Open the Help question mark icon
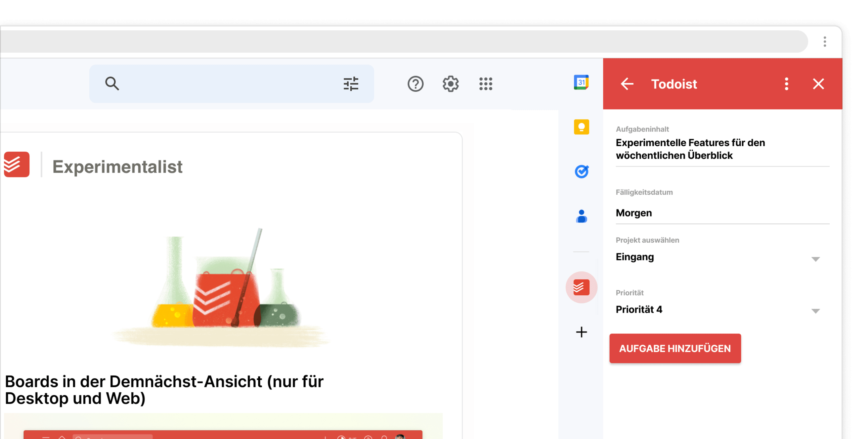Viewport: 868px width, 439px height. (415, 84)
